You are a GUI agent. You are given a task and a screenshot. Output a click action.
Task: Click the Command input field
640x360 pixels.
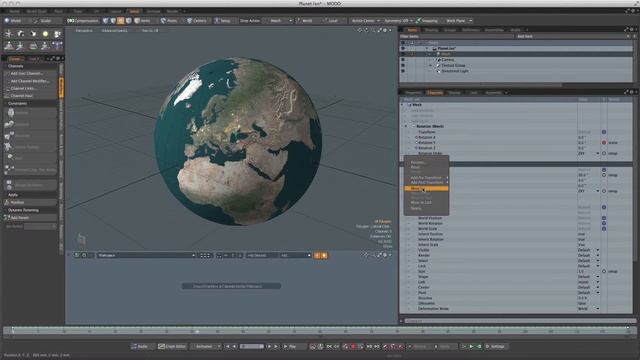(x=519, y=321)
